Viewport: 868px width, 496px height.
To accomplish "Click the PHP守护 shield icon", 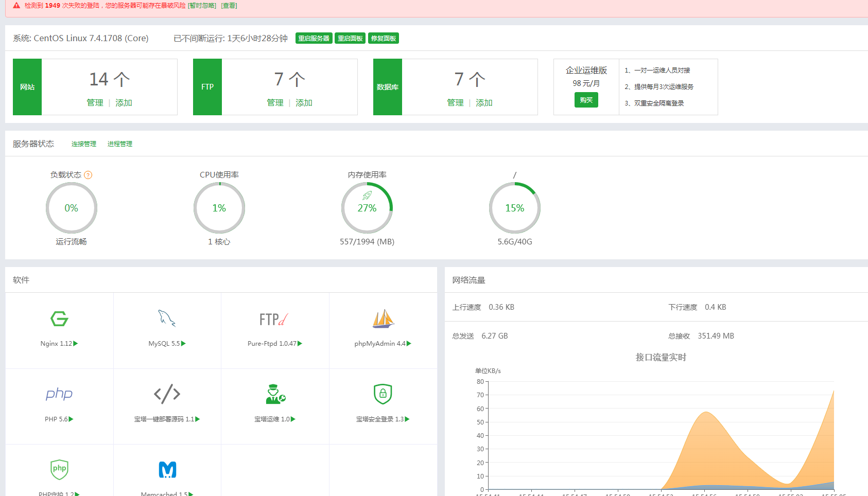I will point(60,469).
